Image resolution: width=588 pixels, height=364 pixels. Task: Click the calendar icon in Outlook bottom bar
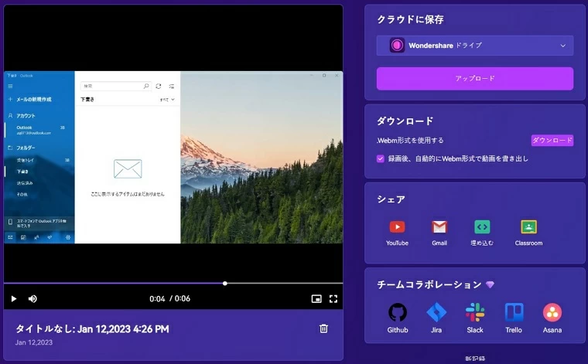23,237
